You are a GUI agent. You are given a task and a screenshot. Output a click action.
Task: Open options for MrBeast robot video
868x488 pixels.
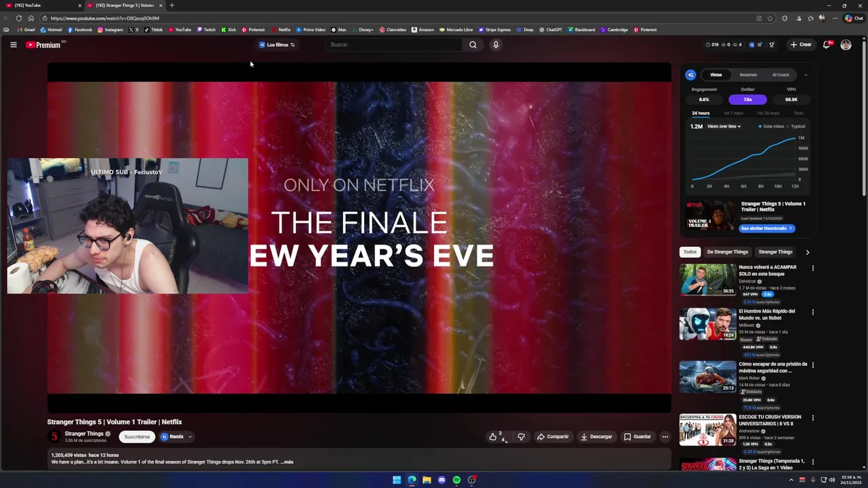click(x=812, y=312)
